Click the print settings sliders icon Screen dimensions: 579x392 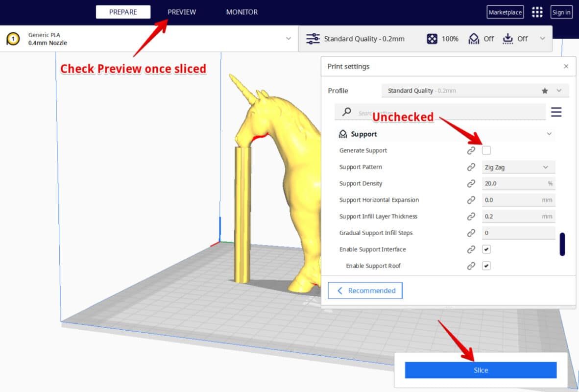(x=313, y=38)
